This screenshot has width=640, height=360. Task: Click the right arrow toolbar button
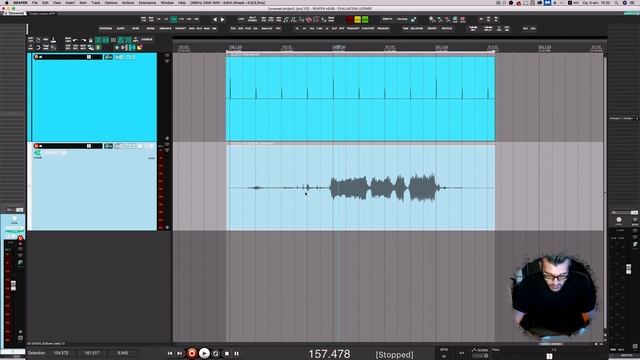pos(222,19)
